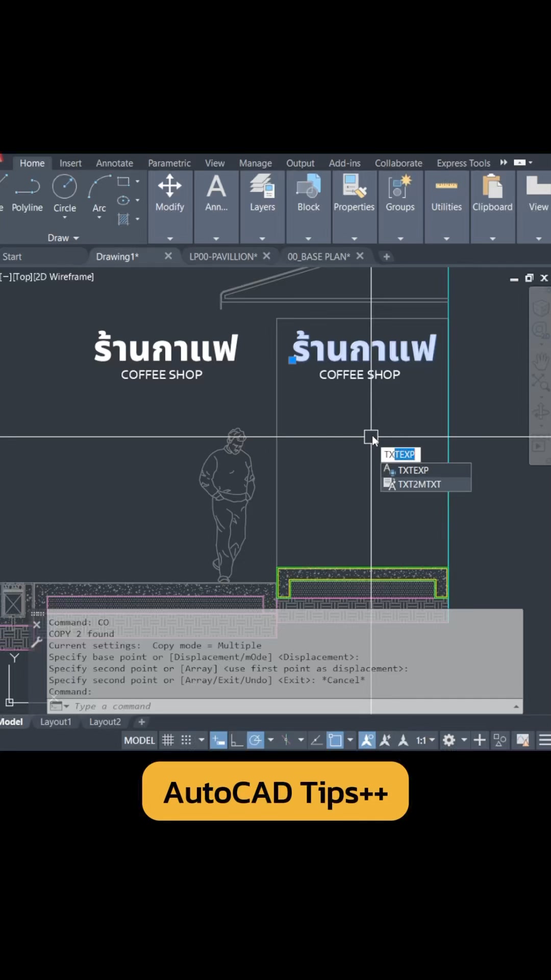551x980 pixels.
Task: Click the recent commands icon in command line
Action: pyautogui.click(x=59, y=706)
